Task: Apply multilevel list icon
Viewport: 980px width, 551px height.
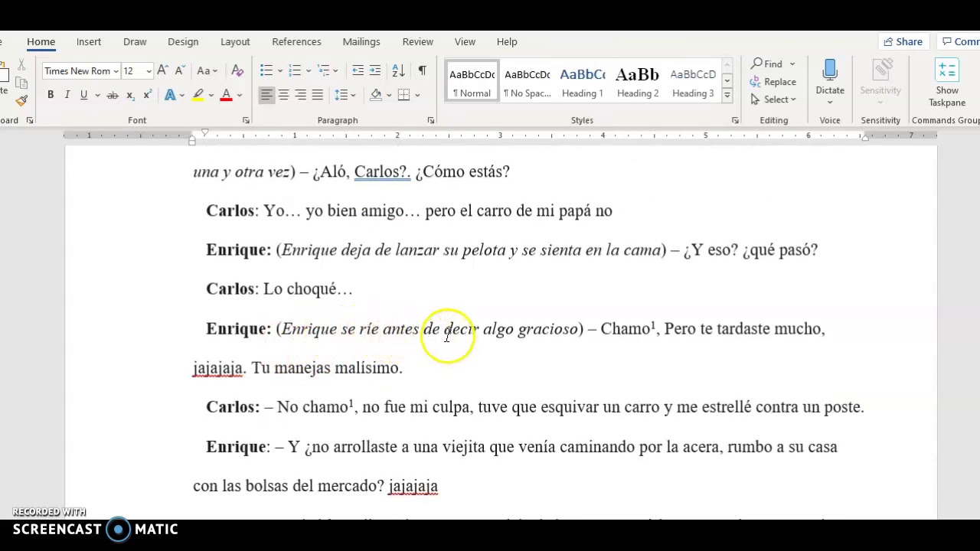Action: click(x=322, y=71)
